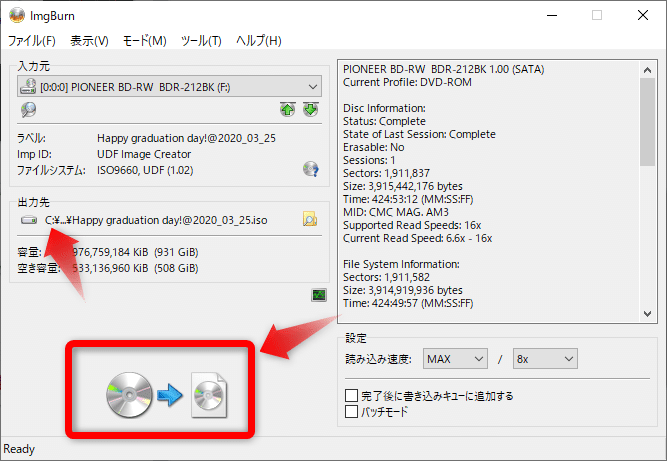
Task: Click the Ready status bar text
Action: 19,449
